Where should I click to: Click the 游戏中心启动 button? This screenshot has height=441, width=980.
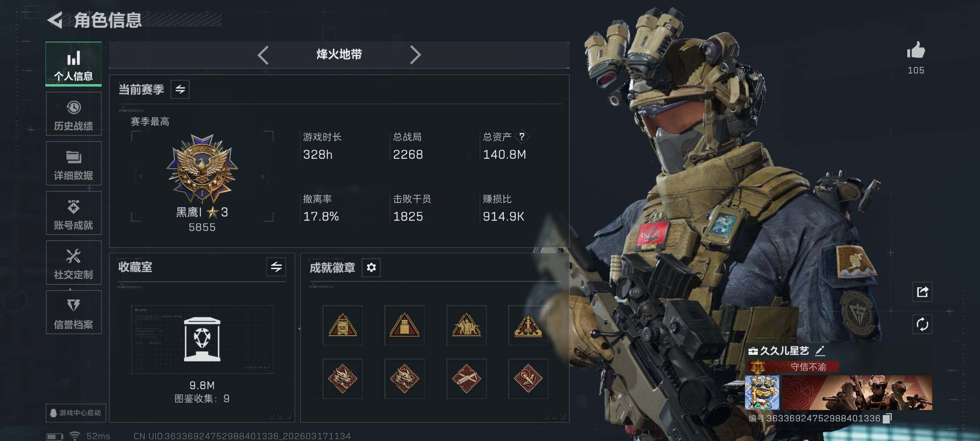pyautogui.click(x=76, y=413)
